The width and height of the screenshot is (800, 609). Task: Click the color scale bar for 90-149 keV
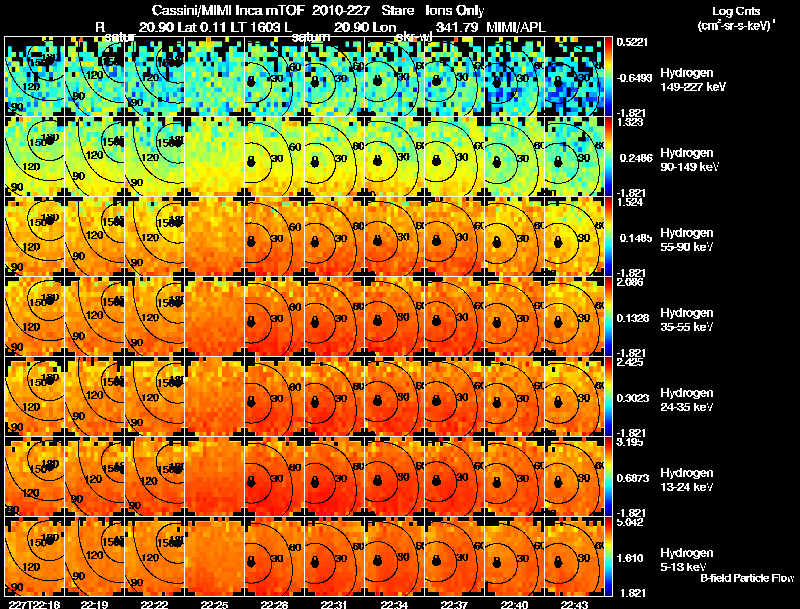click(608, 157)
